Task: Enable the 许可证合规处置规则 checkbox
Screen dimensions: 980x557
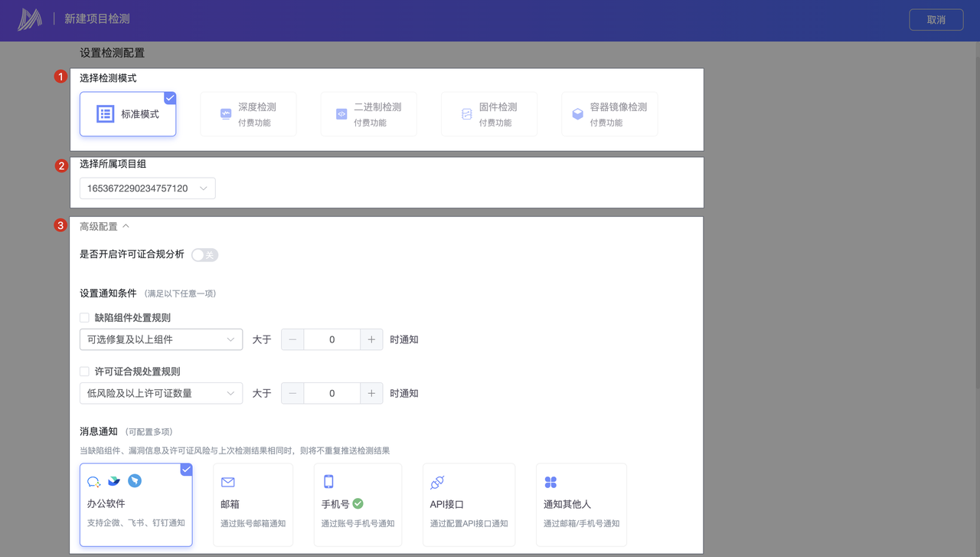Action: pos(85,372)
